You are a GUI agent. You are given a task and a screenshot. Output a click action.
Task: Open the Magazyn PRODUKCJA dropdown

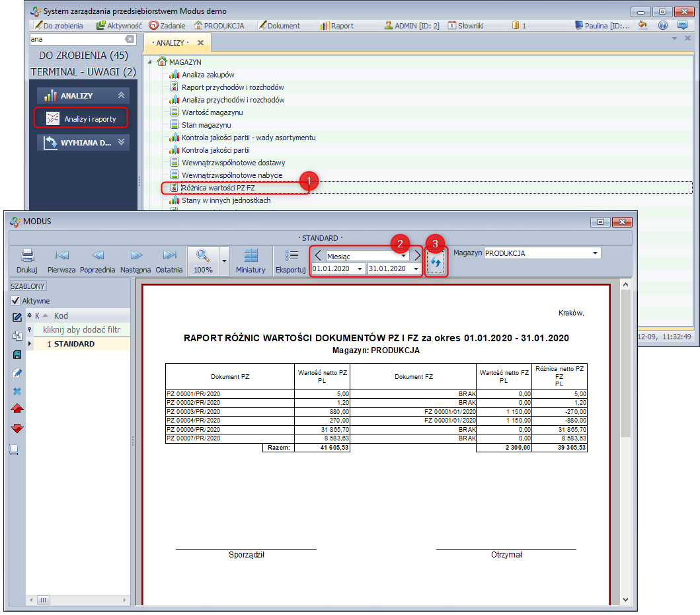click(x=596, y=253)
